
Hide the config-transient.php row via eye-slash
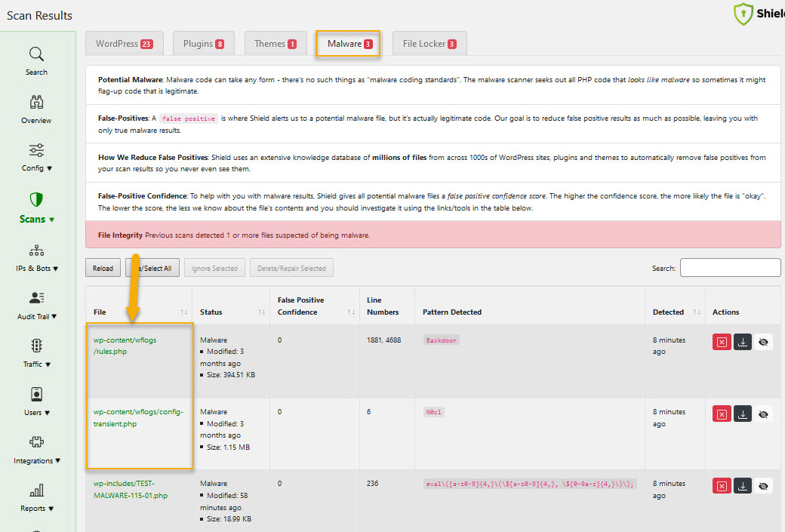[762, 414]
